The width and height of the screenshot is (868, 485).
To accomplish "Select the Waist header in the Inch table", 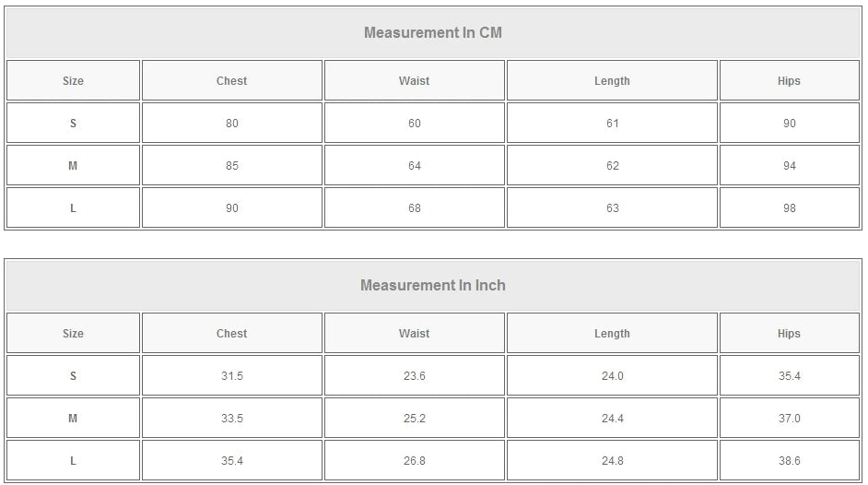I will [x=414, y=334].
